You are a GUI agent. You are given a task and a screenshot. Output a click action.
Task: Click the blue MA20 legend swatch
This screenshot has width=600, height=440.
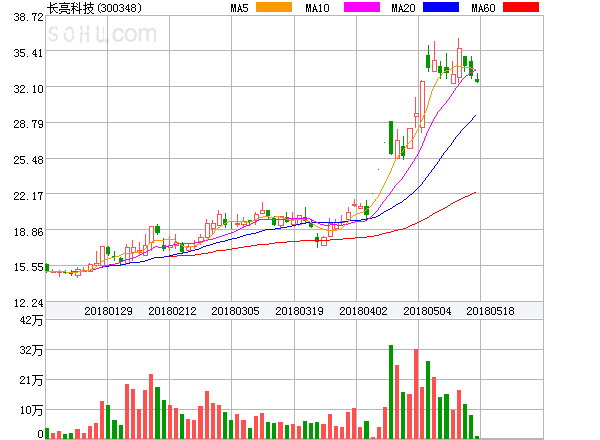tap(441, 7)
